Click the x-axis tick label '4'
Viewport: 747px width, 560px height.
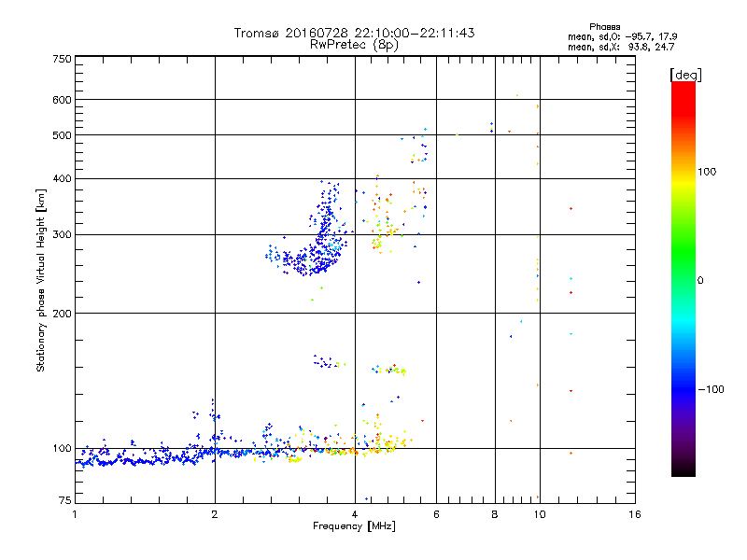(x=355, y=514)
